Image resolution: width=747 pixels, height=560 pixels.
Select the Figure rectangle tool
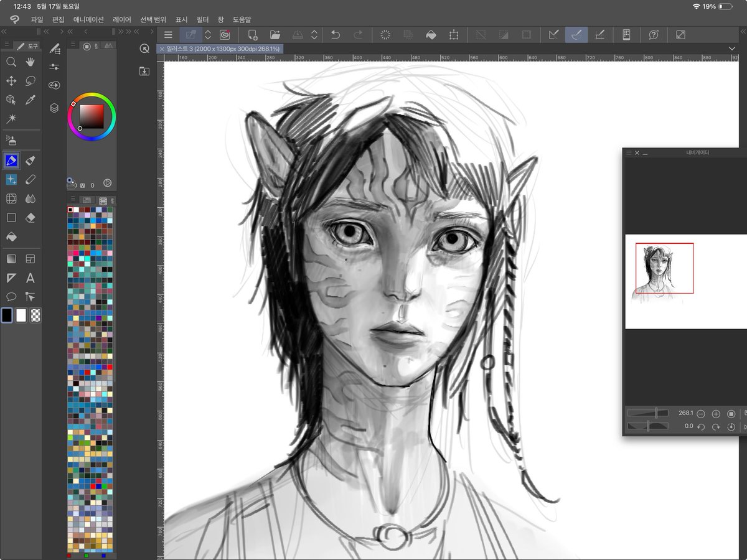pos(11,218)
